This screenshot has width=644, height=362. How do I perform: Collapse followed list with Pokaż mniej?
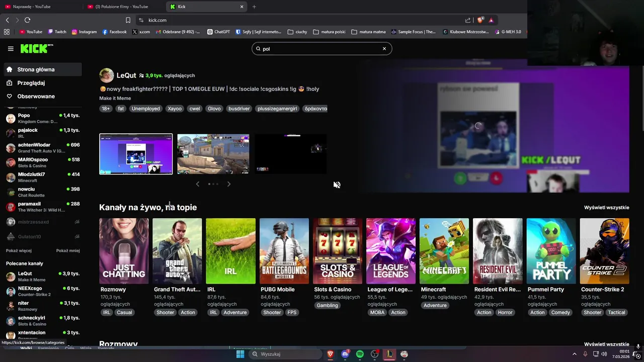pos(68,250)
